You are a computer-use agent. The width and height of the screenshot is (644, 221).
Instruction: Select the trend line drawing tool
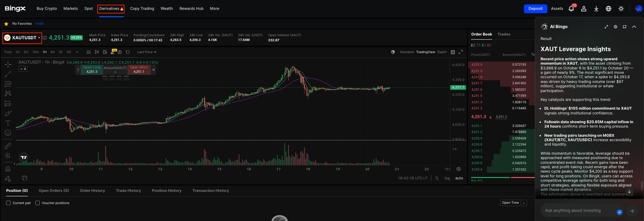[8, 74]
